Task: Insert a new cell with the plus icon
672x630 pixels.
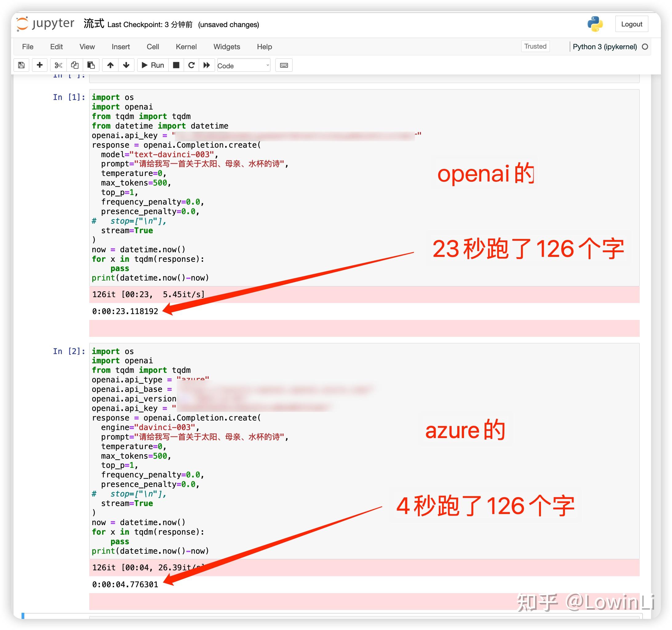Action: click(40, 65)
